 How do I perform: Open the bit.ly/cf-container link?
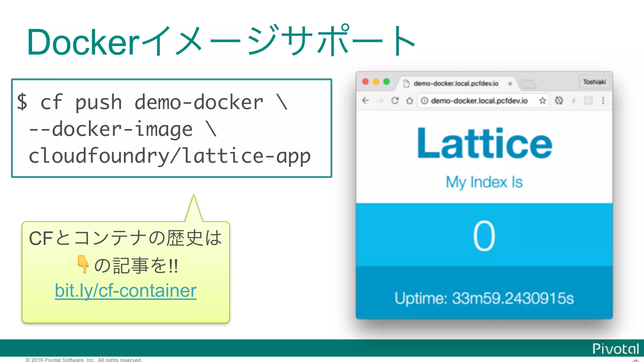pos(126,290)
